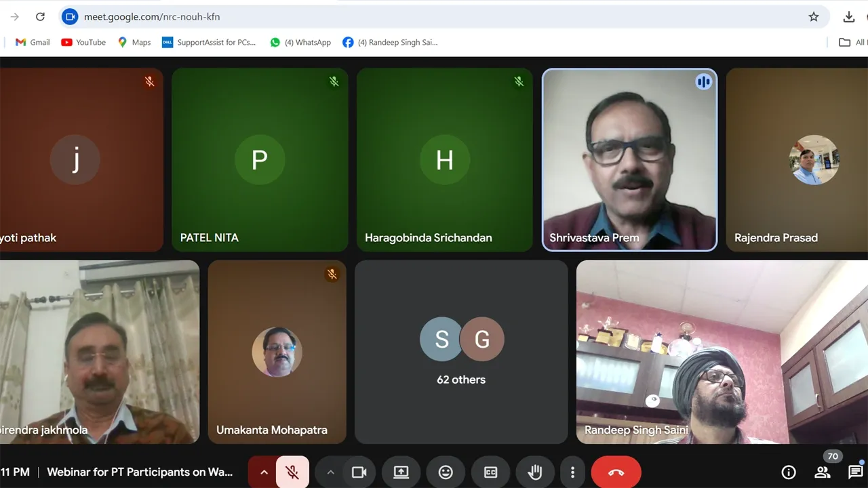Open the emoji reactions button
Screen dimensions: 868x488
[x=446, y=472]
